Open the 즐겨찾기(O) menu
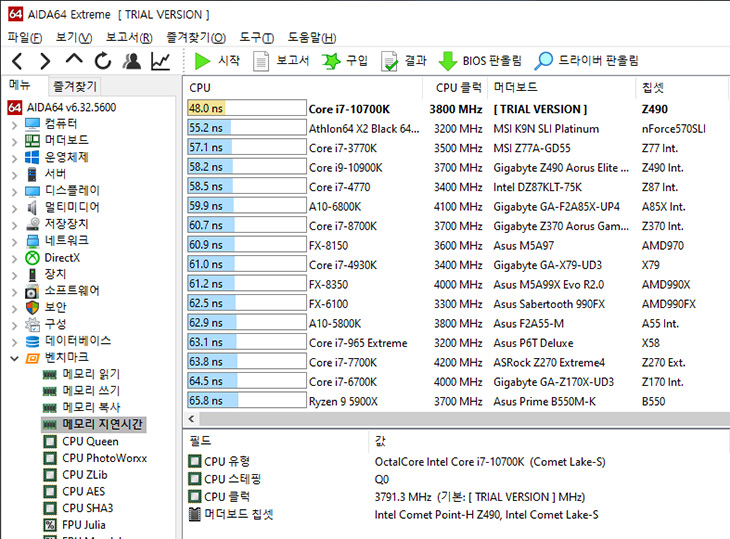Screen dimensions: 730x539 click(x=196, y=37)
